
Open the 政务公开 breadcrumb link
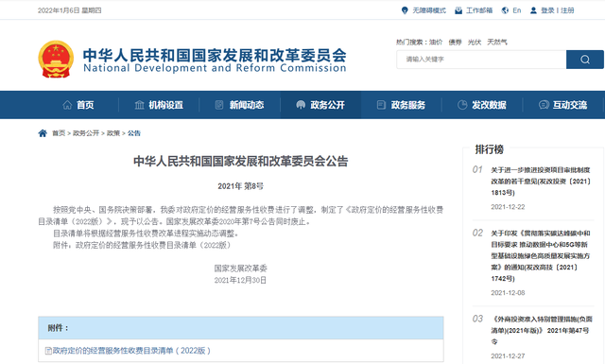(86, 133)
